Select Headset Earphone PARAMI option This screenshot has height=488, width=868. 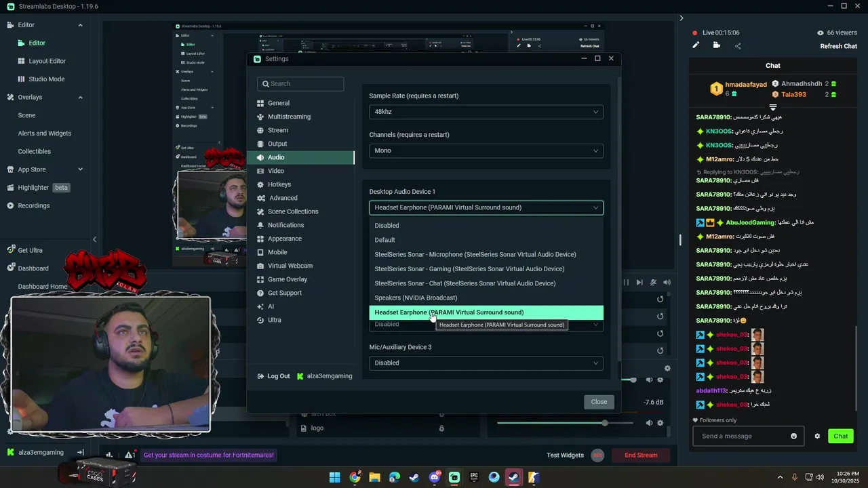[x=486, y=312]
